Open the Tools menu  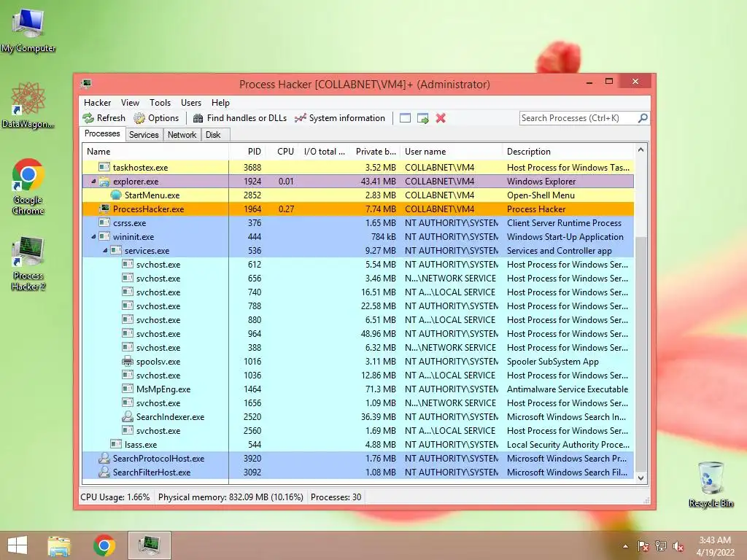160,102
